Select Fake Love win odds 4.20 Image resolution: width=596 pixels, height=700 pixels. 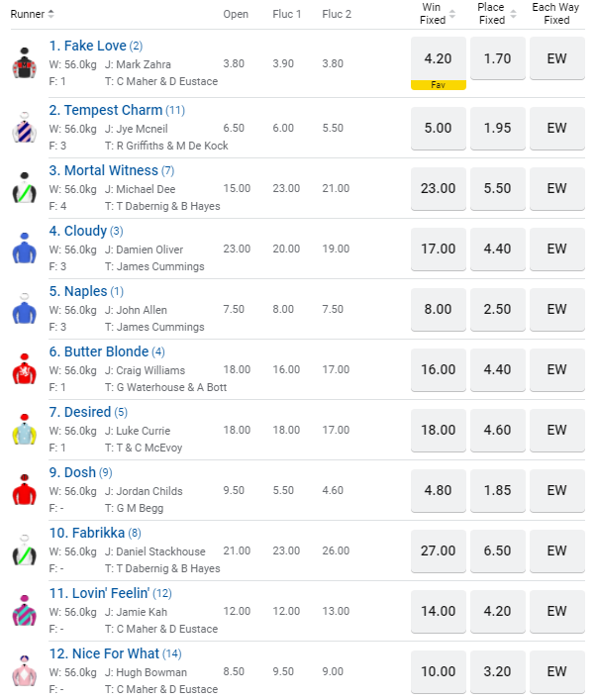(x=438, y=58)
